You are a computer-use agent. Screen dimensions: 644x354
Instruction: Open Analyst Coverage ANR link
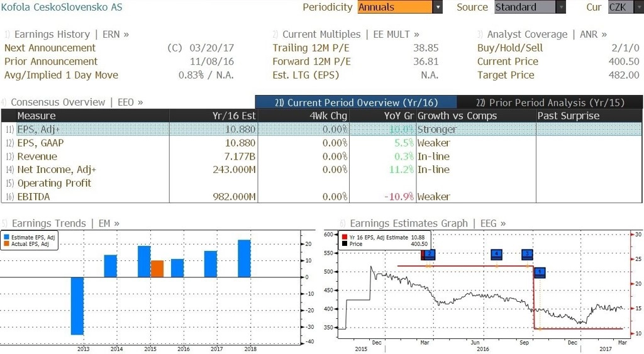tap(547, 34)
